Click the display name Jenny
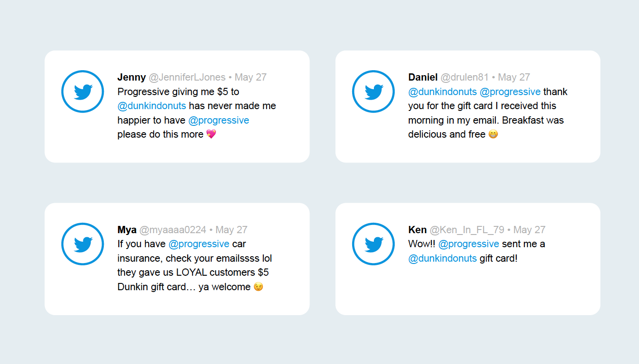The height and width of the screenshot is (364, 639). pyautogui.click(x=131, y=77)
